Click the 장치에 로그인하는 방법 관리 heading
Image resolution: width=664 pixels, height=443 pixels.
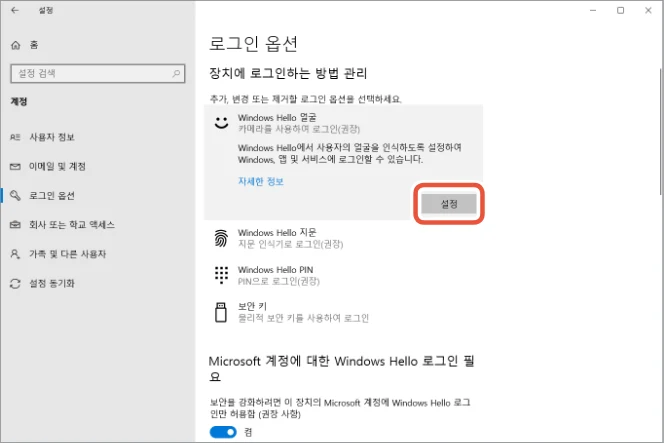tap(288, 73)
